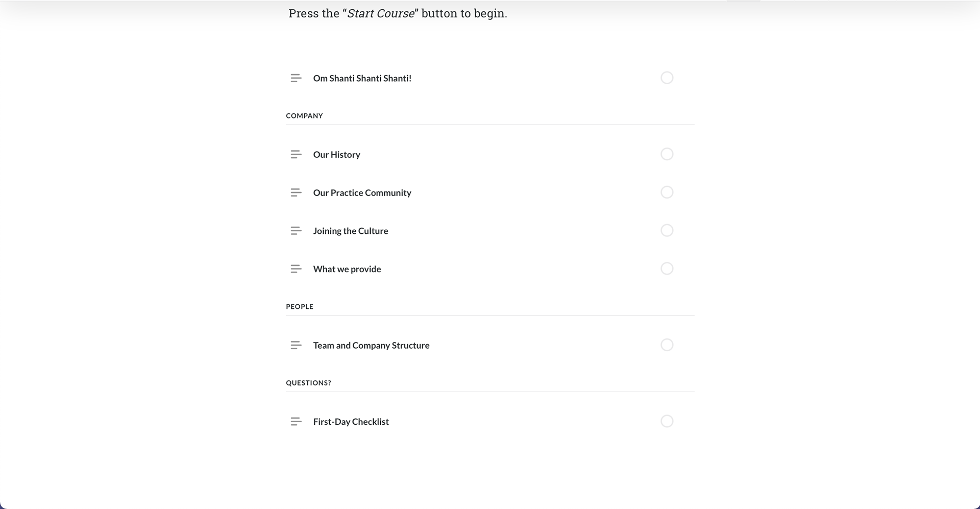Toggle completion circle for Team and Company Structure

tap(667, 345)
